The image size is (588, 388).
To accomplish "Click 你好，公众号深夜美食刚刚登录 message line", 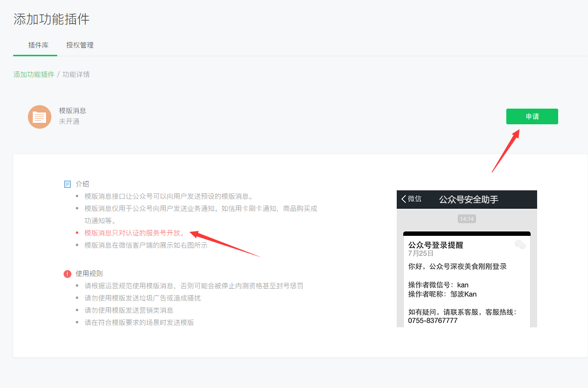I will (x=457, y=267).
